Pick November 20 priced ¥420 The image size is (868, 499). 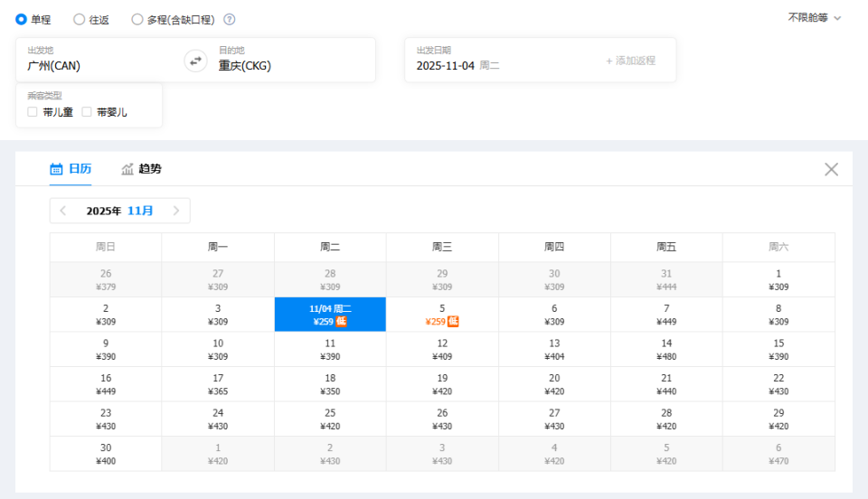554,384
